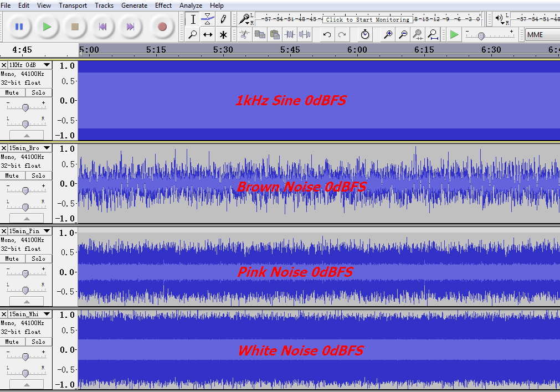Redo the last undone action
Screen dimensions: 560x392
click(x=342, y=35)
